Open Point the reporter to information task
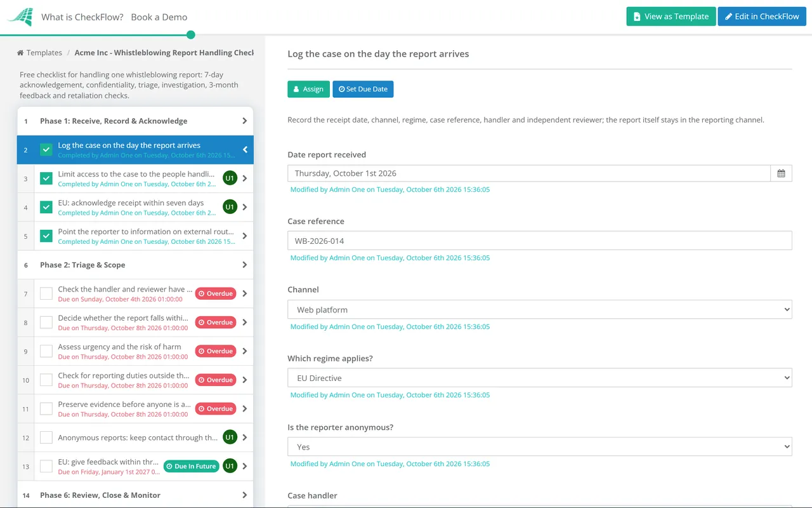Screen dimensions: 812x508 coord(135,236)
